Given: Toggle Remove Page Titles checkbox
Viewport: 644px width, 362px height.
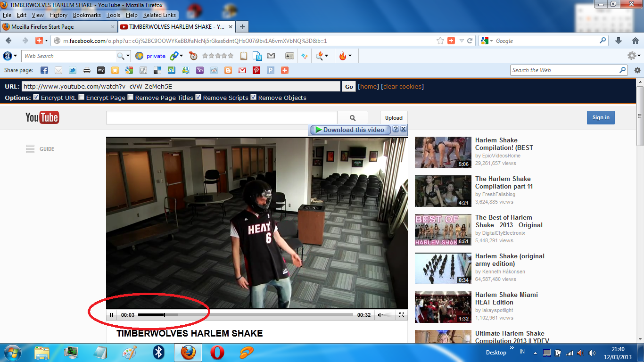Looking at the screenshot, I should (131, 97).
